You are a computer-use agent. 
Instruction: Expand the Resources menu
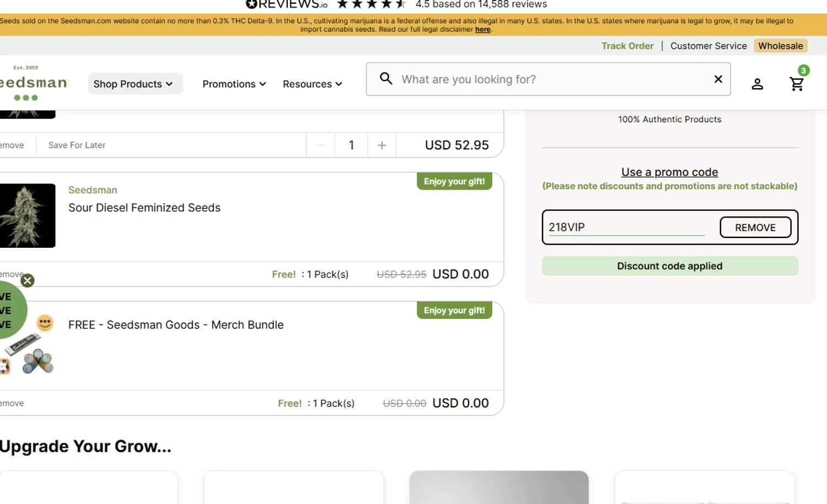pos(313,84)
